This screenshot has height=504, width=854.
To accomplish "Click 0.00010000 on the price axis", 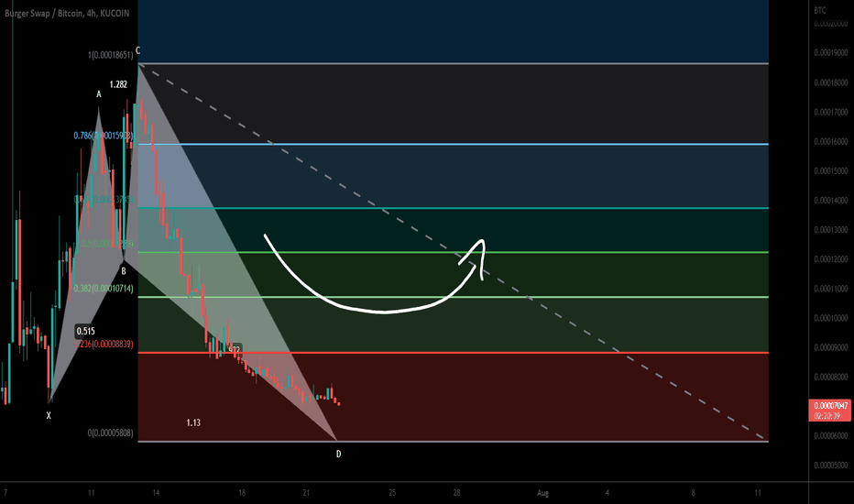I will coord(830,318).
